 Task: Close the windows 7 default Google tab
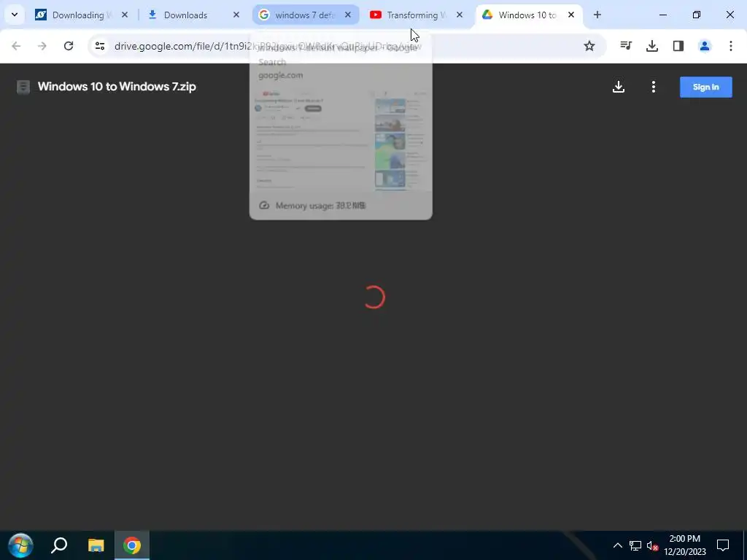click(348, 15)
